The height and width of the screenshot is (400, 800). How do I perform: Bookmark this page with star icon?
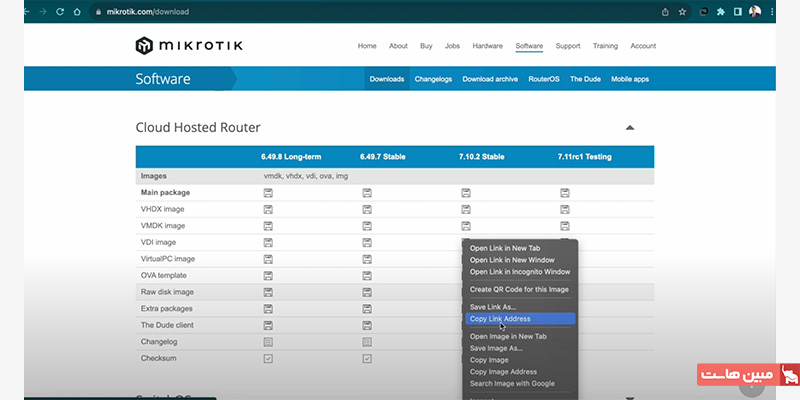[x=682, y=12]
